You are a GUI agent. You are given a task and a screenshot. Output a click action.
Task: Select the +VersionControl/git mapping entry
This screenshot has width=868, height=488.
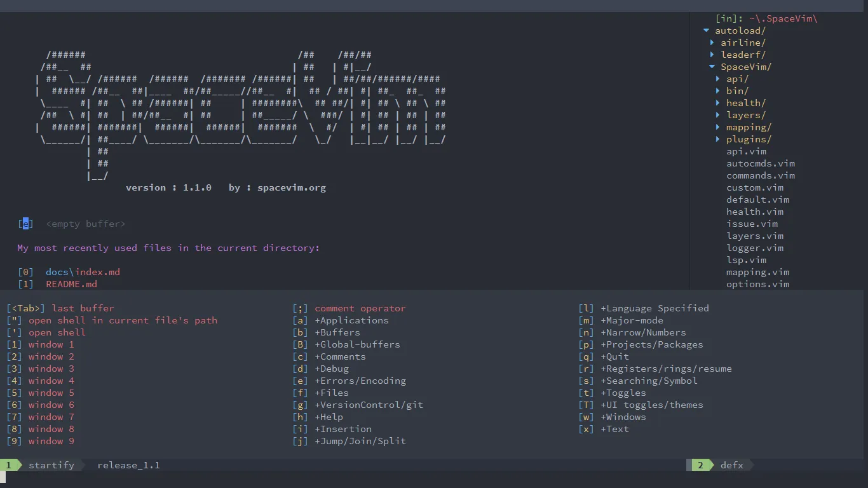tap(369, 405)
